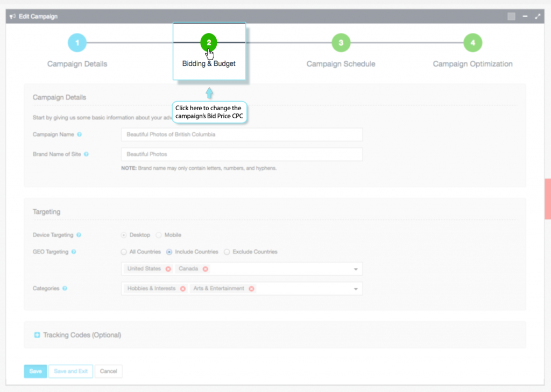Go to step 2 Bidding & Budget
Image resolution: width=551 pixels, height=392 pixels.
[209, 43]
